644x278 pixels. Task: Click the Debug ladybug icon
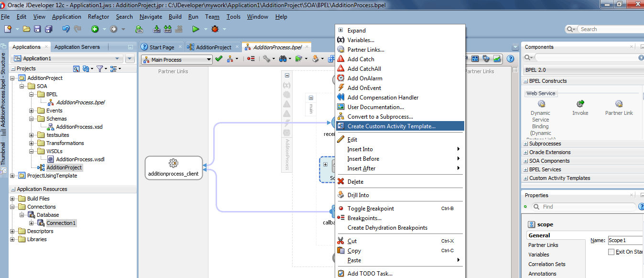215,29
